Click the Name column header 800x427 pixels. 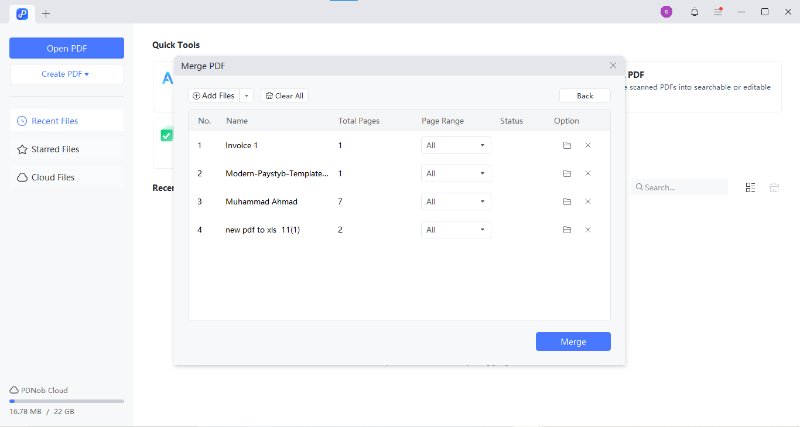[x=237, y=121]
